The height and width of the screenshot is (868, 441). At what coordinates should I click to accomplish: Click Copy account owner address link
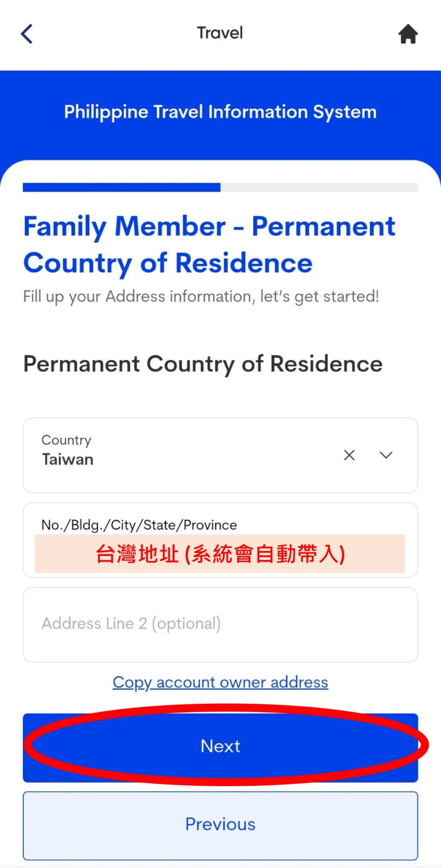[x=220, y=682]
